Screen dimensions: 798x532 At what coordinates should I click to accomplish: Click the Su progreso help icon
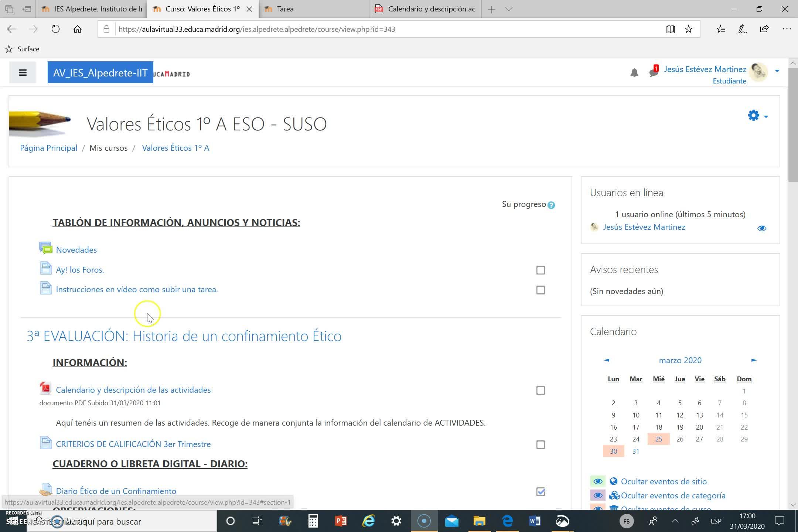coord(551,205)
